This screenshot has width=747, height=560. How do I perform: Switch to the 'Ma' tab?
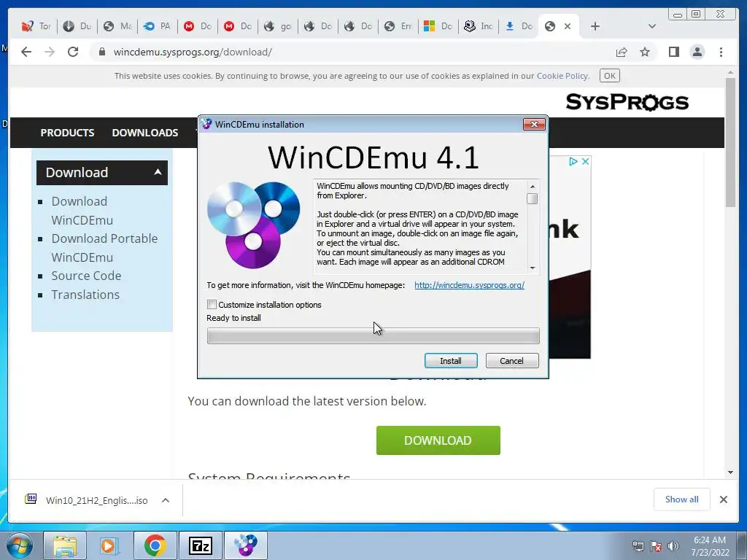(117, 26)
